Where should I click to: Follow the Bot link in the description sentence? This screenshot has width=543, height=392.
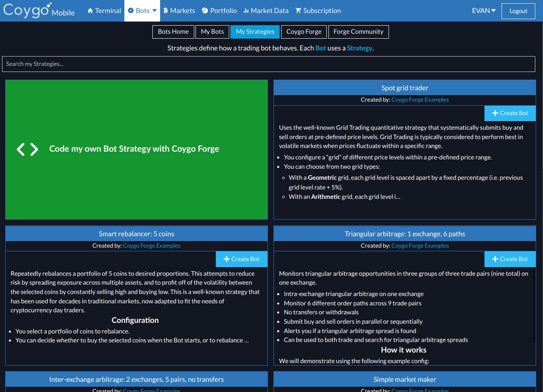click(321, 48)
